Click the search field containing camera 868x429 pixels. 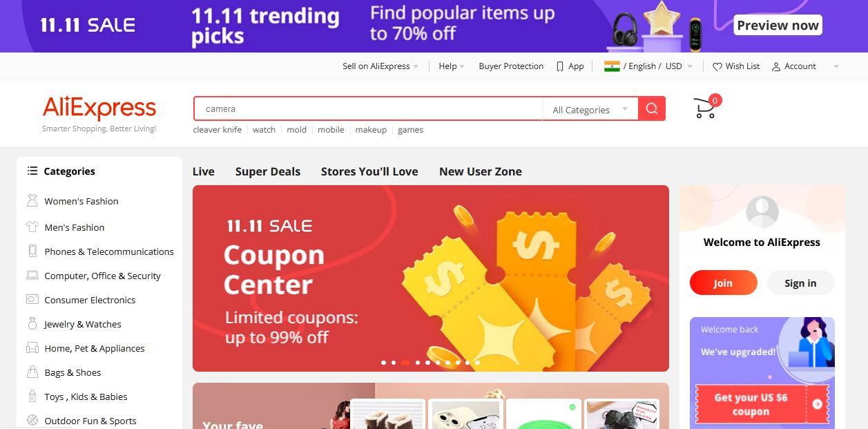click(368, 109)
